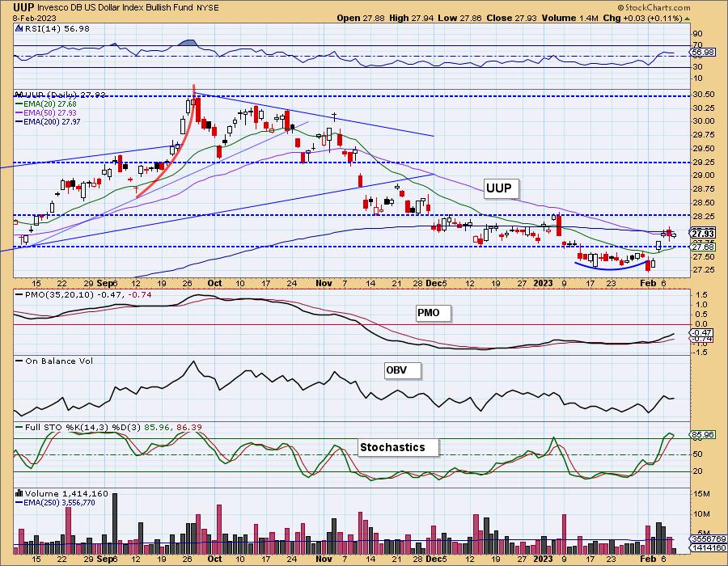728x566 pixels.
Task: Click the Nov label on the price chart date axis
Action: click(323, 283)
